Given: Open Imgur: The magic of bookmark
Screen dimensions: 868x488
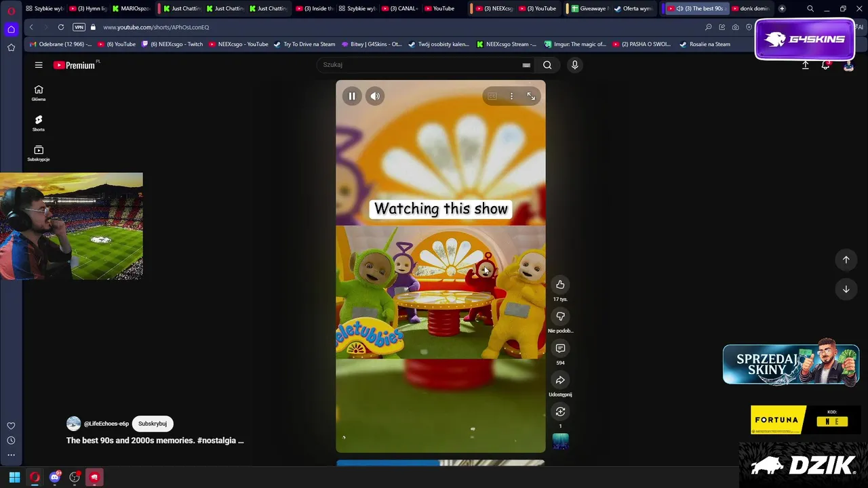Looking at the screenshot, I should [576, 44].
